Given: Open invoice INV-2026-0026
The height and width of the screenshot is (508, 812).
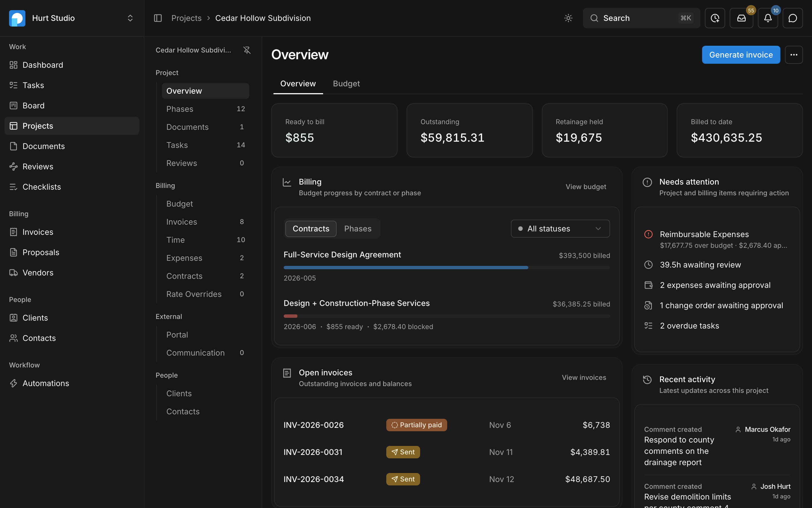Looking at the screenshot, I should click(x=447, y=425).
